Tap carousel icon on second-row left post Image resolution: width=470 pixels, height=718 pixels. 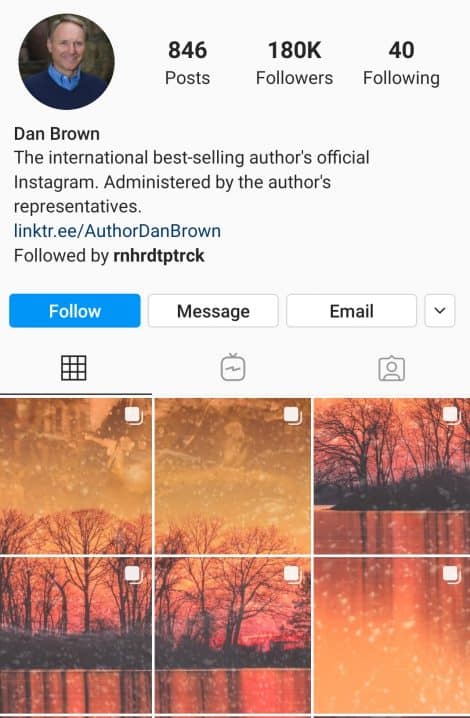134,575
